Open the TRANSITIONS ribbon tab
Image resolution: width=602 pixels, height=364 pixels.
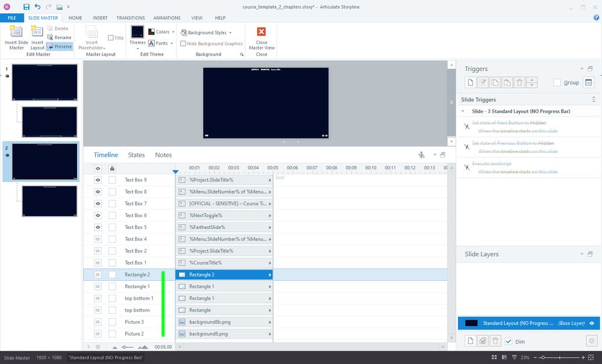coord(130,18)
